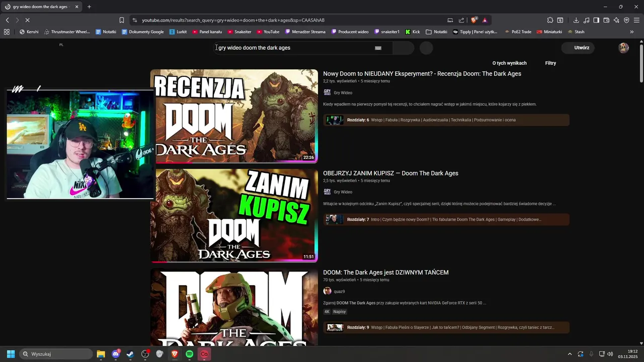The image size is (644, 362).
Task: Open Discord from the taskbar
Action: (x=116, y=354)
